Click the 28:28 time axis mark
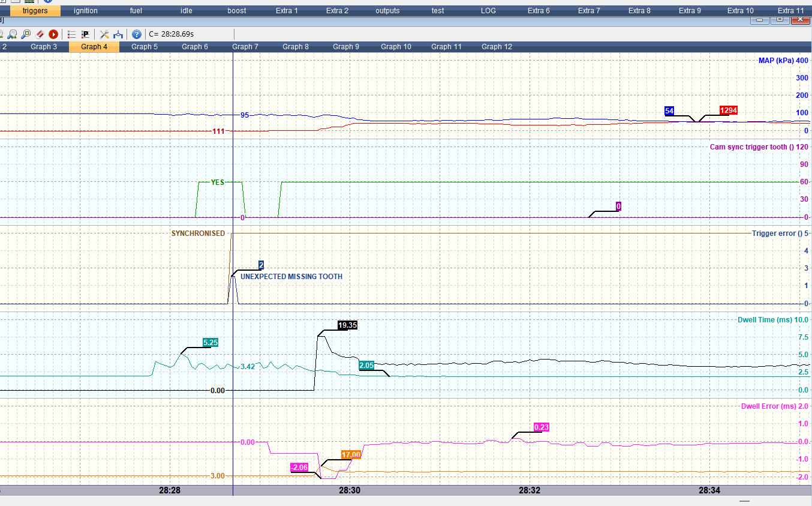812x506 pixels. [x=170, y=490]
